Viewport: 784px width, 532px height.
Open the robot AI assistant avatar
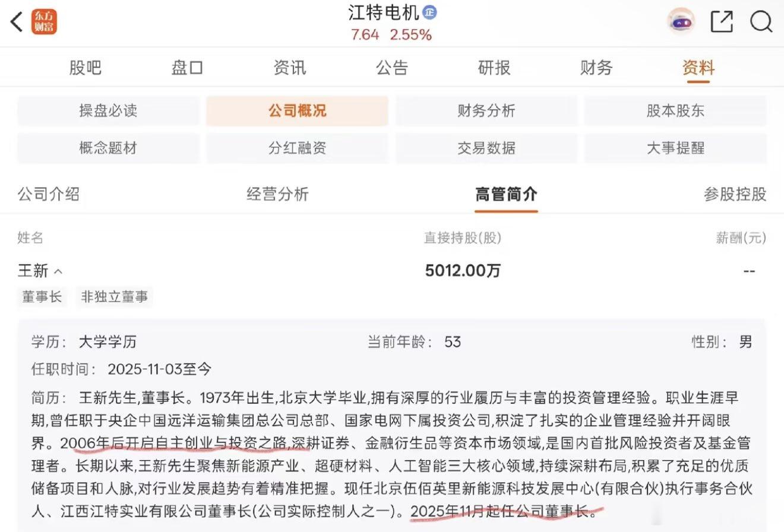pyautogui.click(x=681, y=22)
